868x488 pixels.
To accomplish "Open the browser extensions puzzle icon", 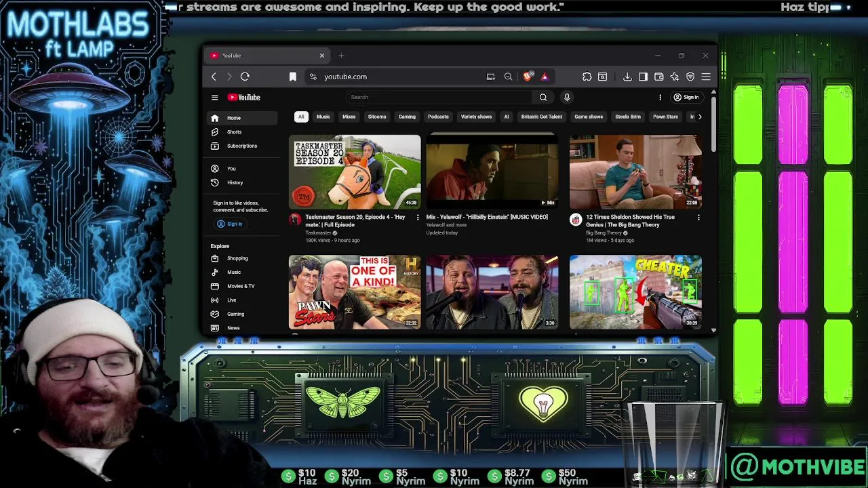I will coord(587,77).
